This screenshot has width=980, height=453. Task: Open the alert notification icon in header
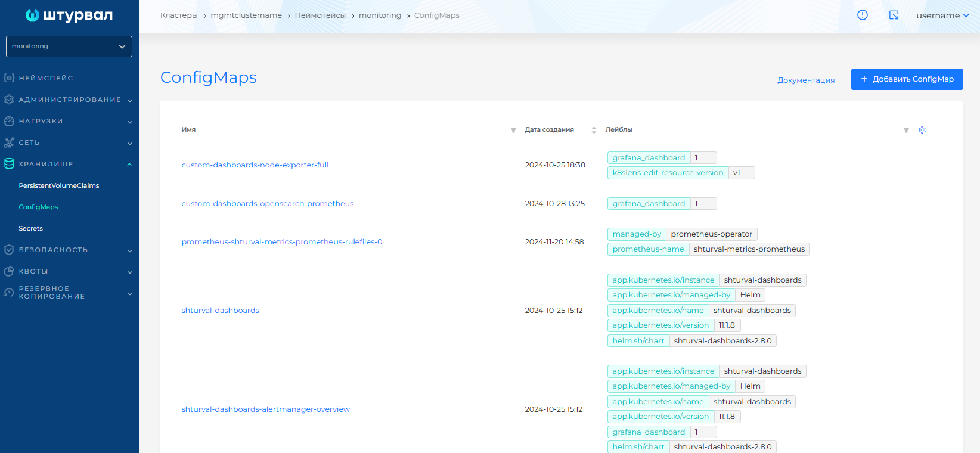coord(862,15)
